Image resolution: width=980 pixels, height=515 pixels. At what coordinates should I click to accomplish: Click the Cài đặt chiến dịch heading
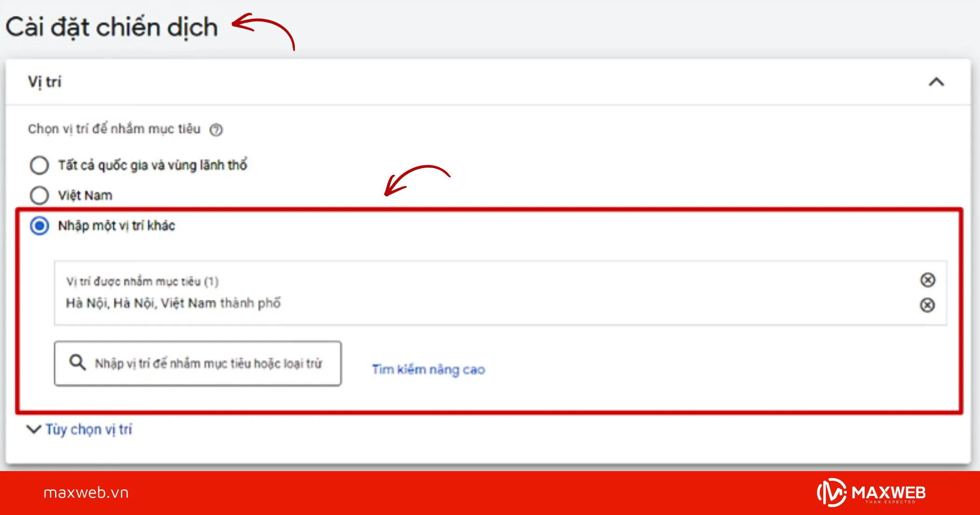[112, 27]
